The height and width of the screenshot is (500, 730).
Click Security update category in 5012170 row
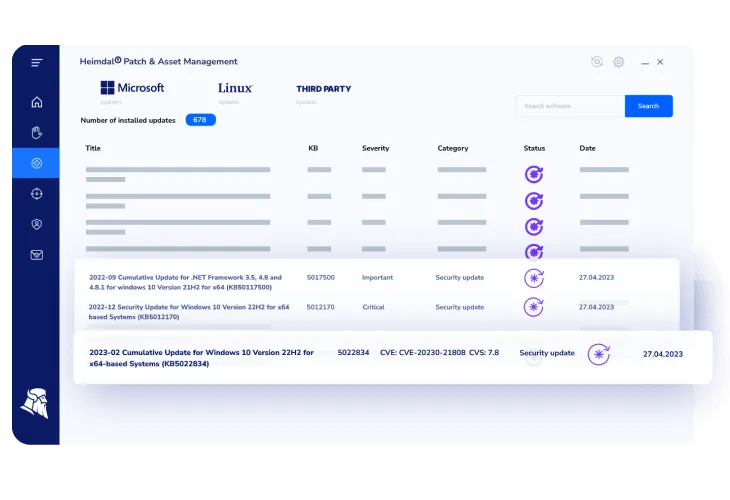(460, 307)
